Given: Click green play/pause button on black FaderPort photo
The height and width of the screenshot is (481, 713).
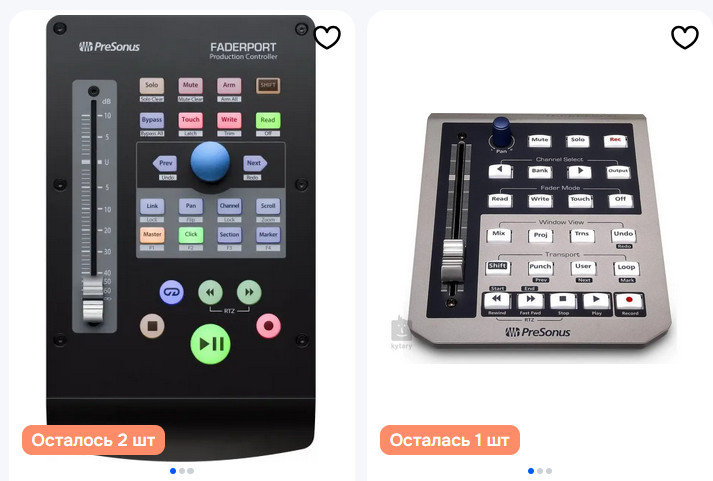Looking at the screenshot, I should (210, 344).
